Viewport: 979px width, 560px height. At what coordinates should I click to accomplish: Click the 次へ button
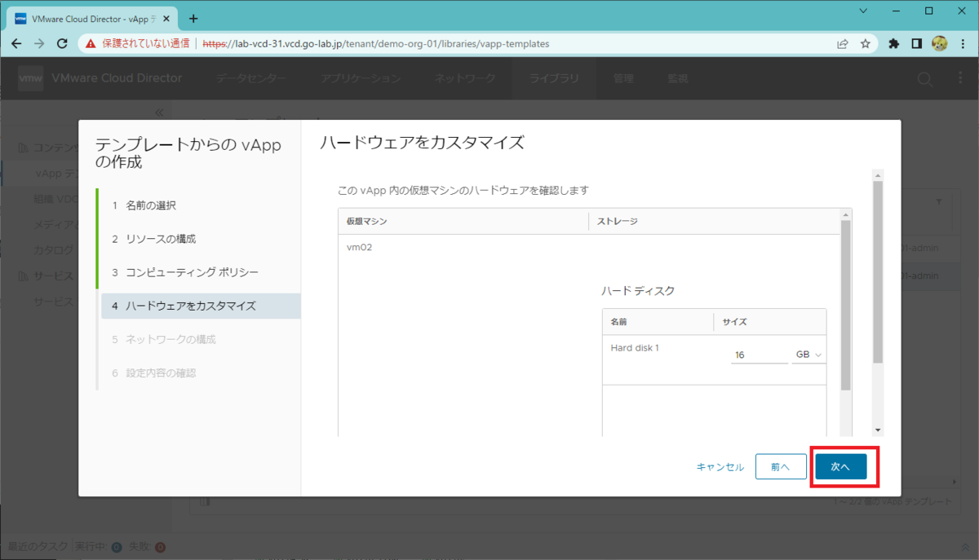841,466
